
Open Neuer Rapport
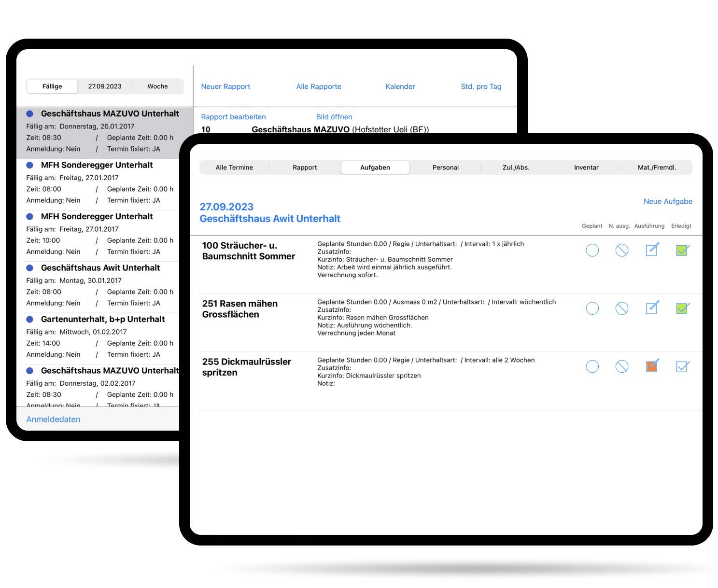(225, 86)
